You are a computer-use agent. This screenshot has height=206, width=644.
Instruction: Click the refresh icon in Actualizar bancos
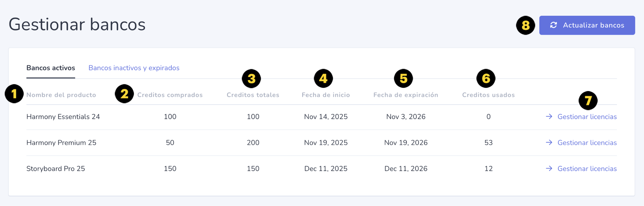coord(553,25)
